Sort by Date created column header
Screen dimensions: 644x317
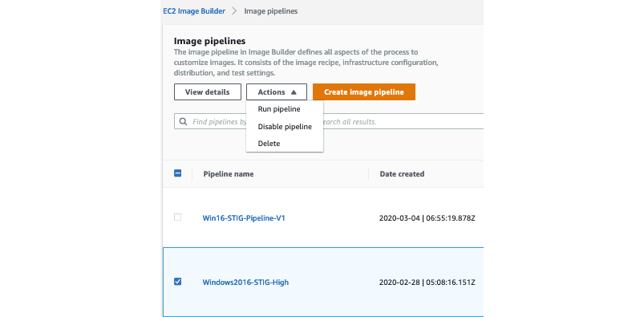[x=402, y=174]
